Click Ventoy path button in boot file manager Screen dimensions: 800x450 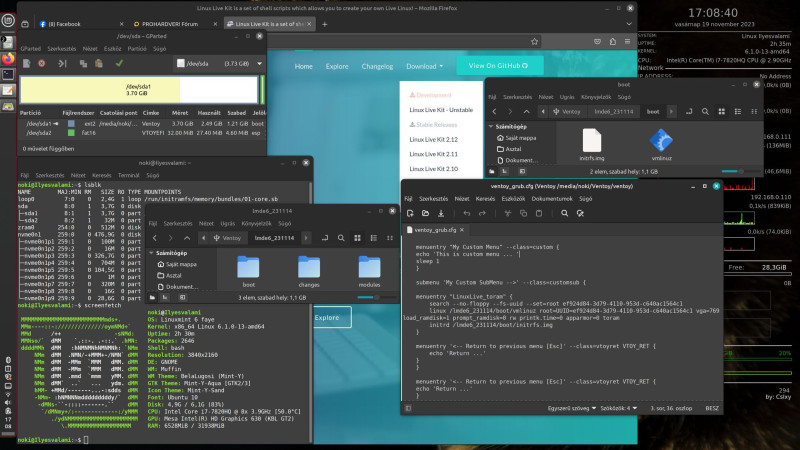pyautogui.click(x=566, y=111)
